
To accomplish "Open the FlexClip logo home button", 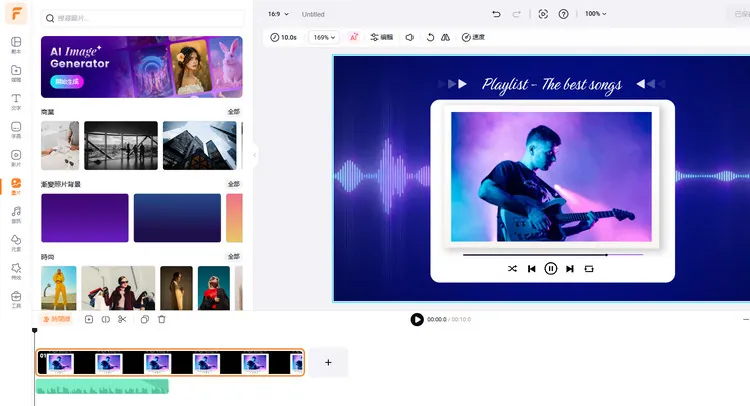I will [16, 13].
